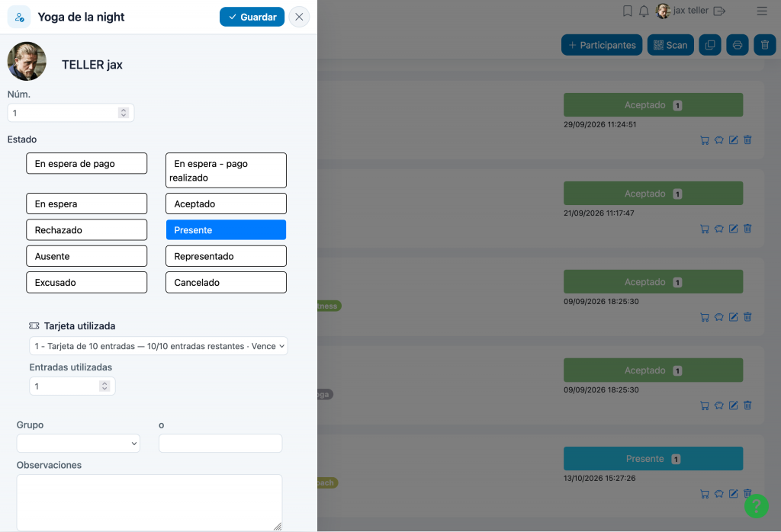This screenshot has height=532, width=781.
Task: Click the Presente badge dated 13/10/2026
Action: pos(653,458)
